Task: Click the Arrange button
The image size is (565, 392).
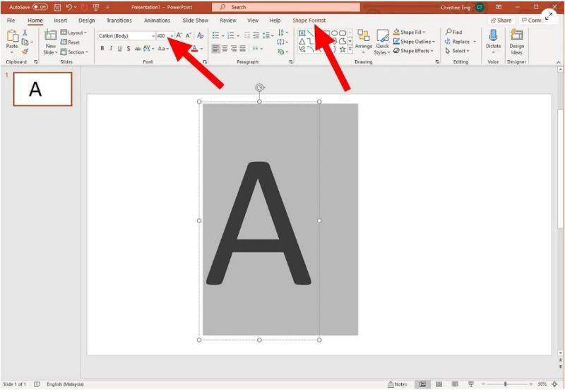Action: point(363,42)
